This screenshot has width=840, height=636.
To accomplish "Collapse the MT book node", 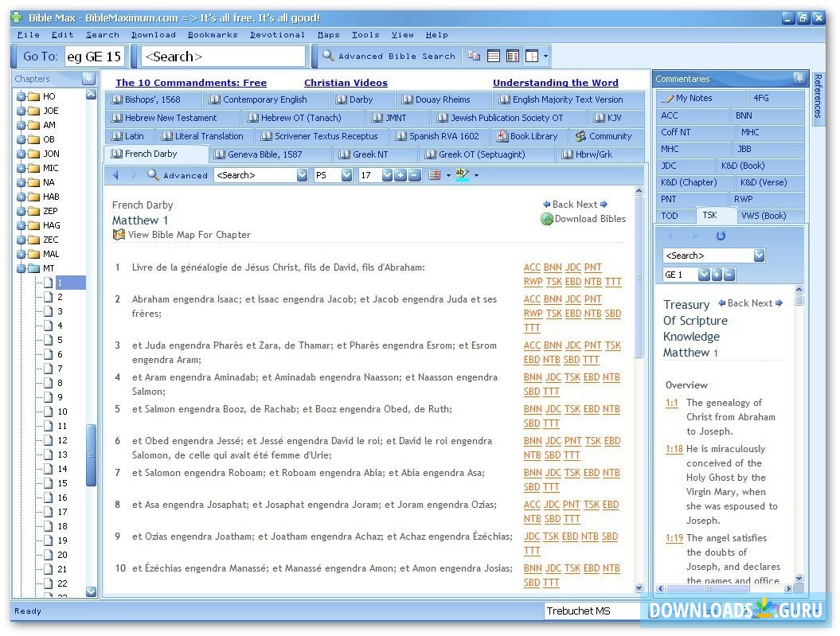I will 21,269.
